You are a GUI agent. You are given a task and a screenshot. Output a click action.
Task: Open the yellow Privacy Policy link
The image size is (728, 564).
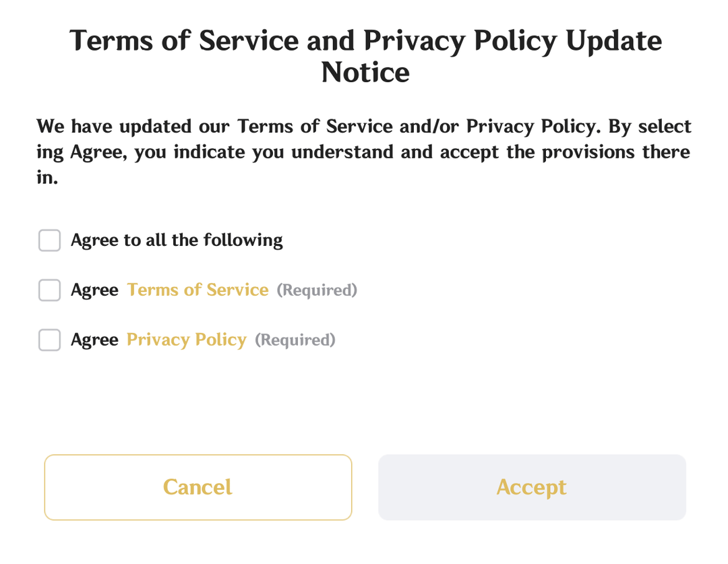pyautogui.click(x=187, y=340)
